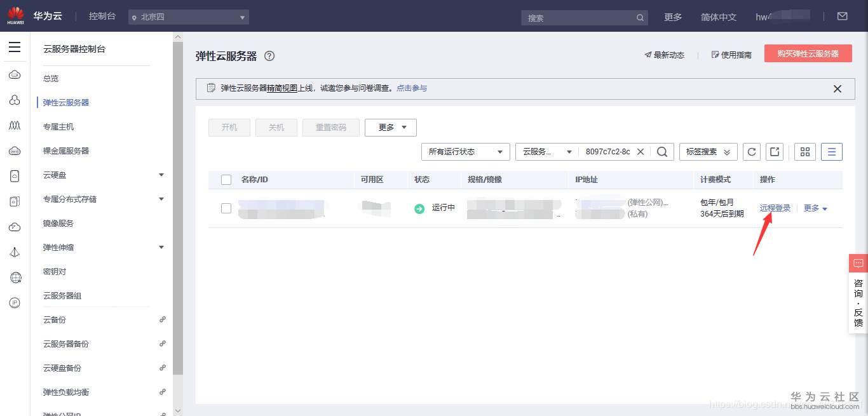Click the 名称/ID column header

255,180
